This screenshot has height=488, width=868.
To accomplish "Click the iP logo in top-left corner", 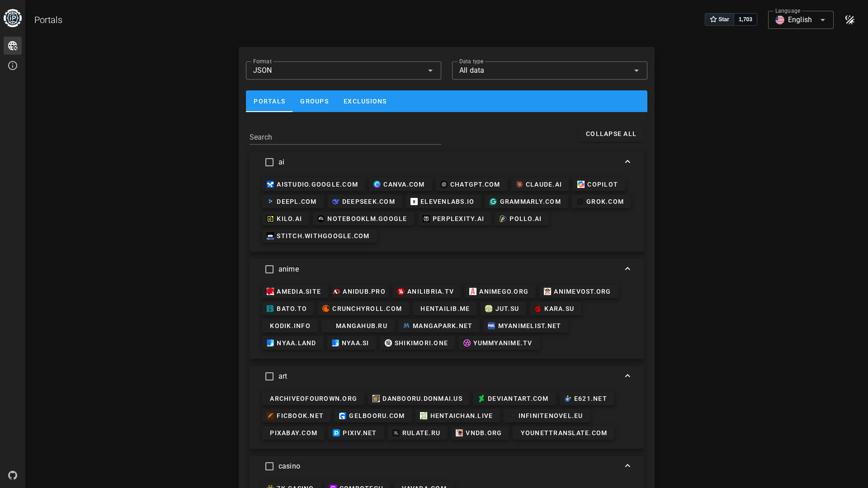I will tap(13, 18).
